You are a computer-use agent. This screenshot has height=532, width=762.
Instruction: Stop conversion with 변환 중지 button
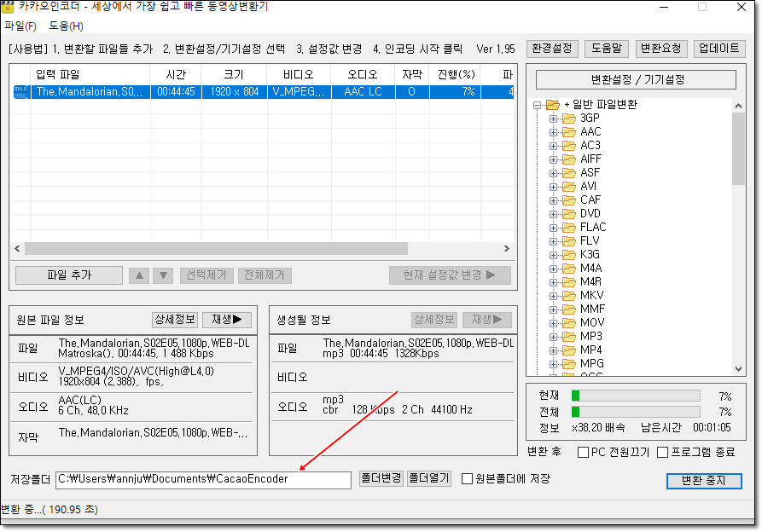[x=704, y=481]
